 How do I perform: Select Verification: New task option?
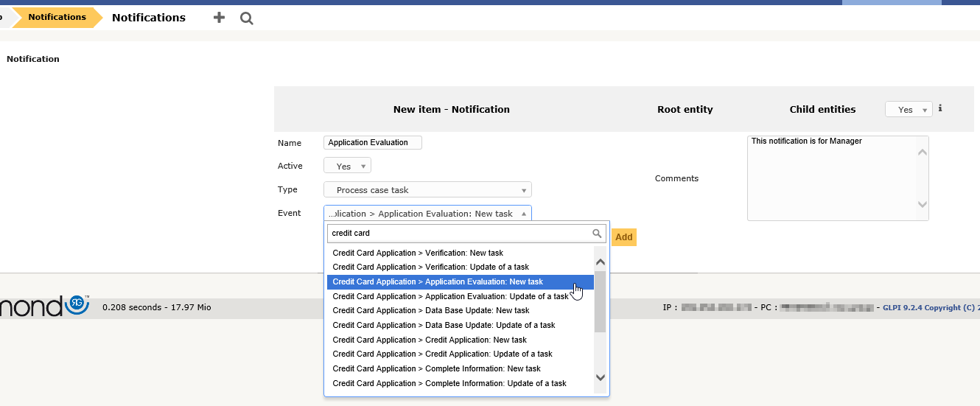pos(418,253)
